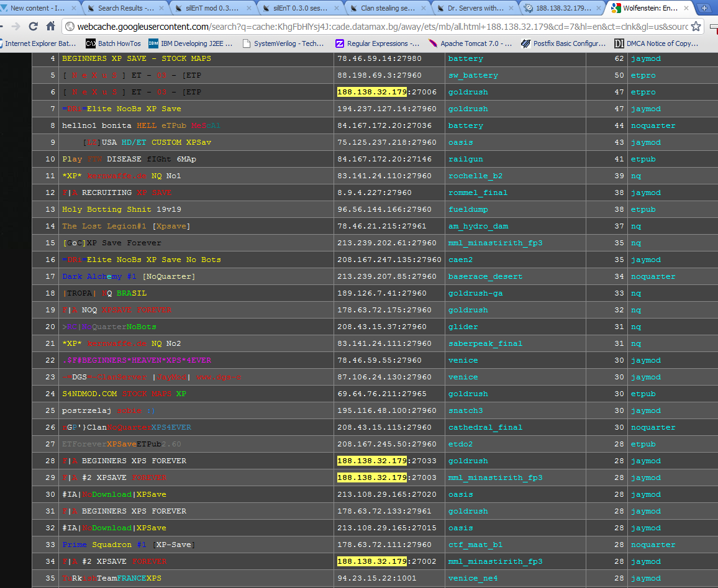Screen dimensions: 718x588
Task: Click the address bar URL field
Action: [x=373, y=27]
